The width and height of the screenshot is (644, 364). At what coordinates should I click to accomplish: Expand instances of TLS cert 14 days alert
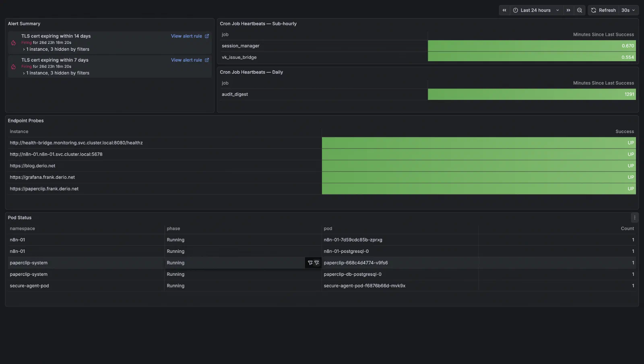click(x=56, y=49)
